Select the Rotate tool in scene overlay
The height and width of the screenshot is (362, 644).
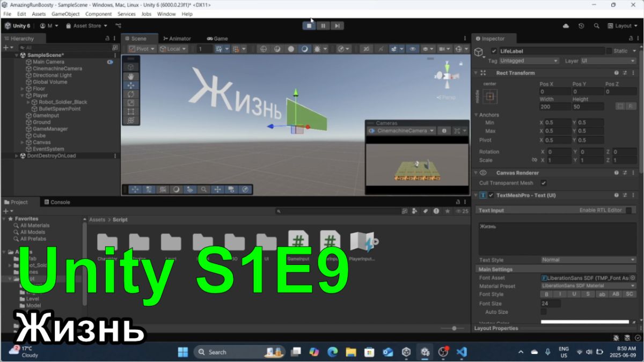131,94
